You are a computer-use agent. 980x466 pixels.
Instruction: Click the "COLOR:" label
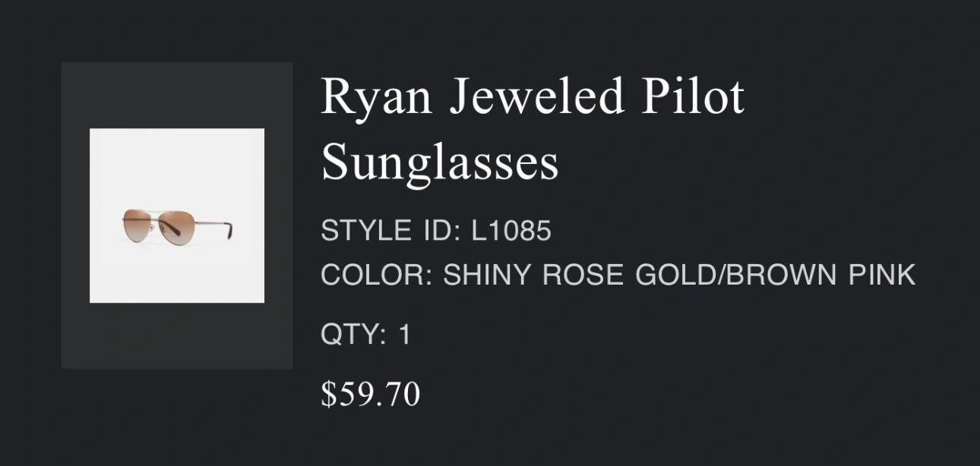(377, 275)
